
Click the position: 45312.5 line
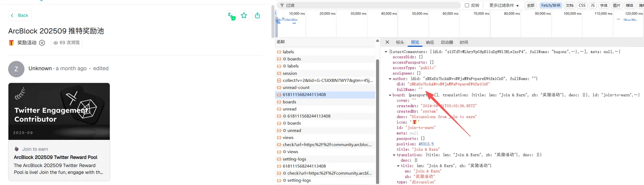point(415,144)
